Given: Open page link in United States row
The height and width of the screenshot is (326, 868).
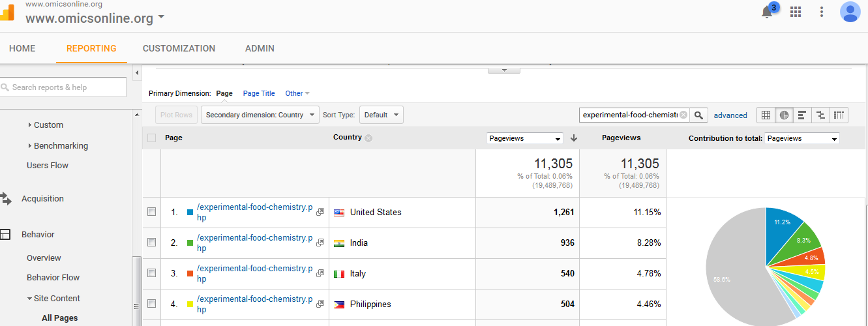Looking at the screenshot, I should [254, 212].
